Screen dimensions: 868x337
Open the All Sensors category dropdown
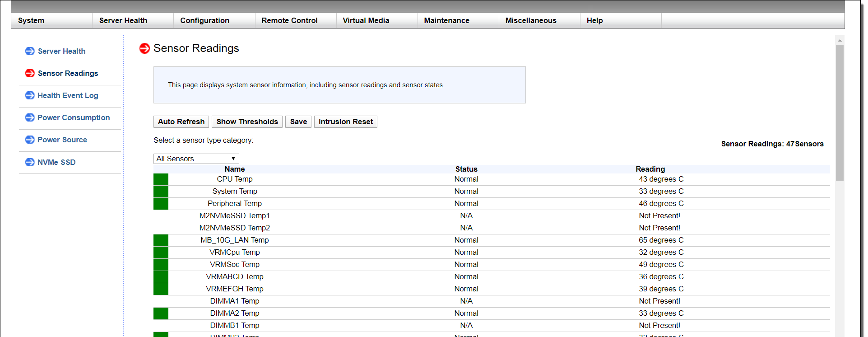click(x=196, y=159)
